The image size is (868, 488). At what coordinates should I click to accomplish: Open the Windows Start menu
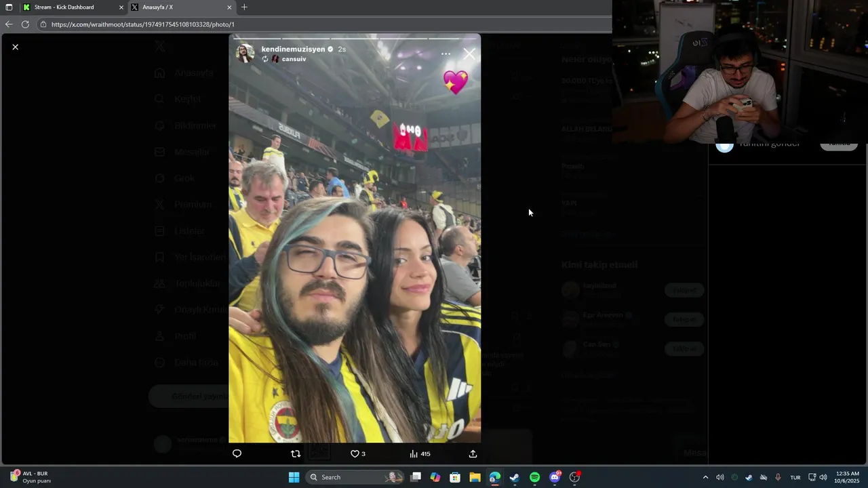(294, 477)
